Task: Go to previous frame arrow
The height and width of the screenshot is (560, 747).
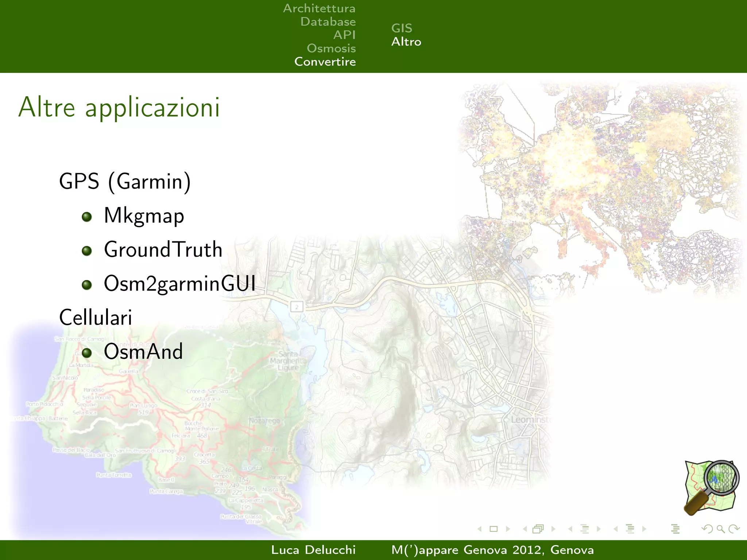Action: pos(525,529)
